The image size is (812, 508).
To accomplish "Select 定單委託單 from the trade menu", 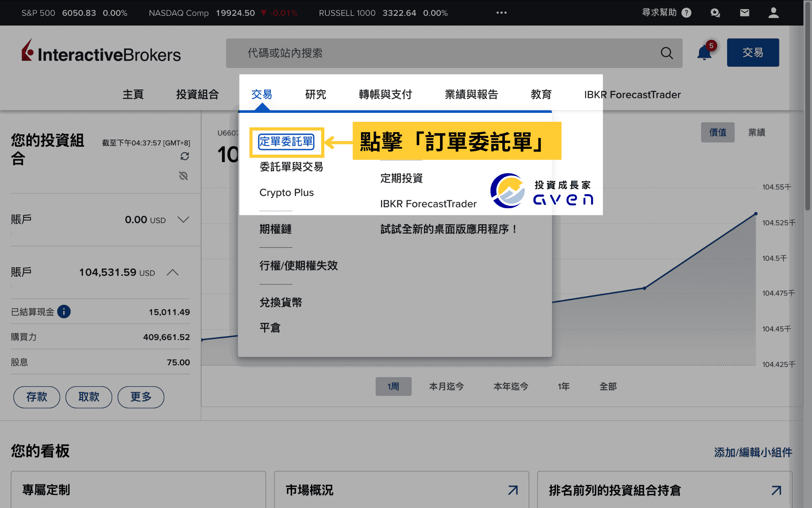I will (286, 142).
